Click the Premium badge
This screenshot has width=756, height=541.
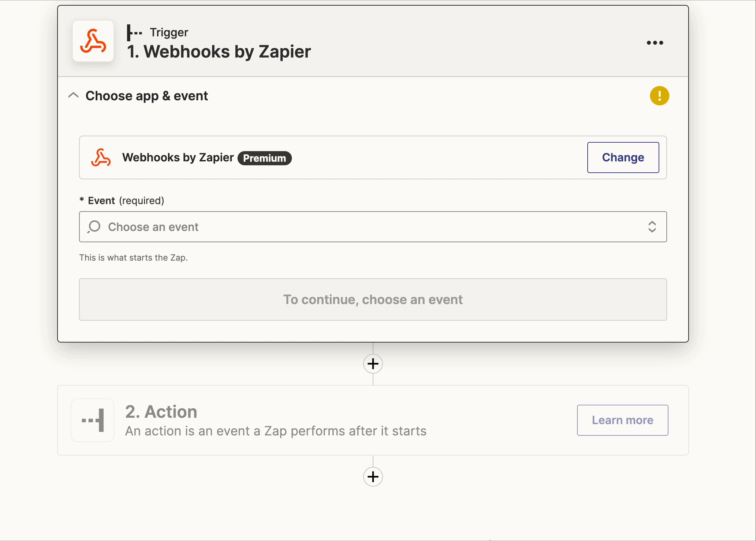click(264, 158)
